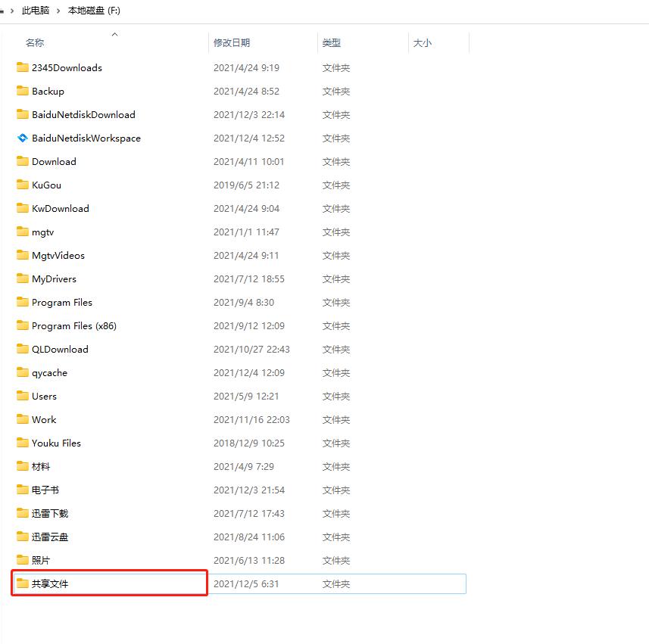Toggle the sort direction arrow above 名称
Screen dimensions: 649x644
(x=115, y=34)
